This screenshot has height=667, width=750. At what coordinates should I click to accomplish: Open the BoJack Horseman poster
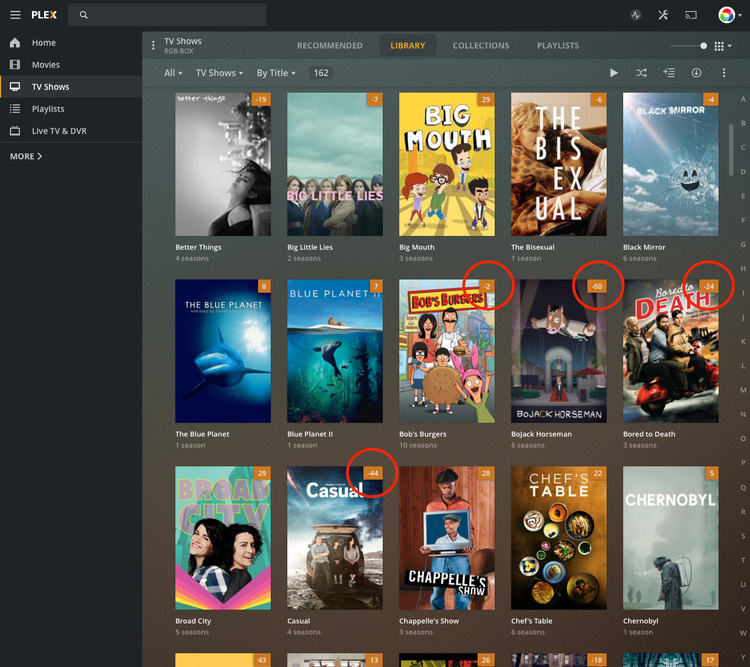pos(559,351)
